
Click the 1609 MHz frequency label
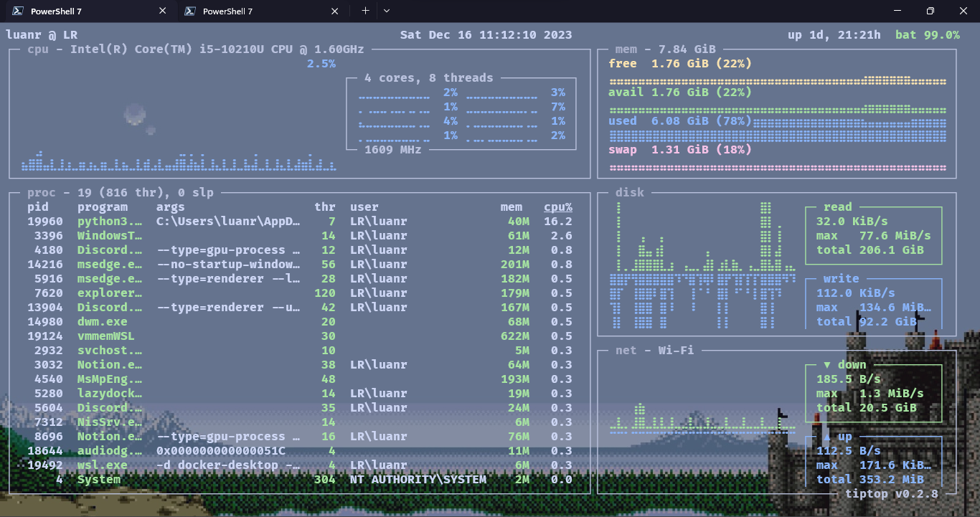[393, 150]
